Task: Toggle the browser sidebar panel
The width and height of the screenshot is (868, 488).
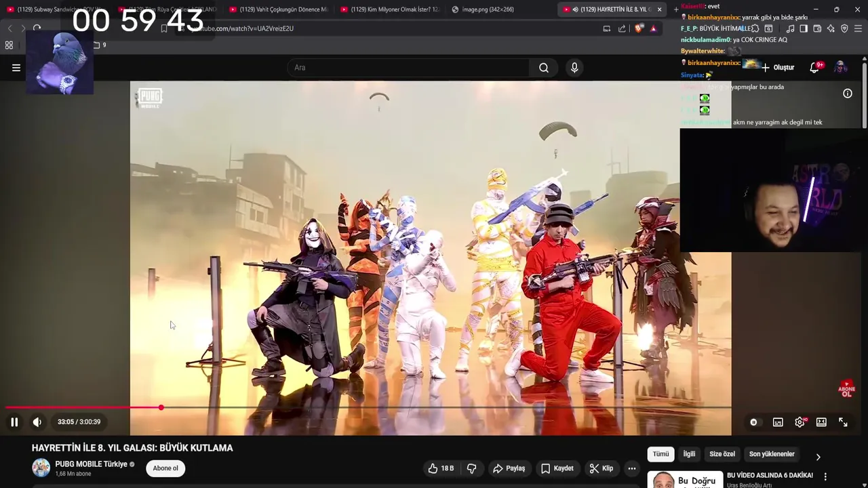Action: pyautogui.click(x=804, y=28)
